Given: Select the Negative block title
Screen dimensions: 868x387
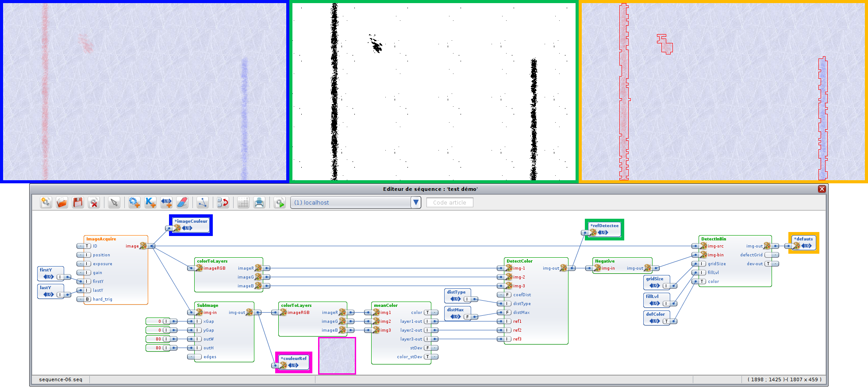Looking at the screenshot, I should pyautogui.click(x=605, y=261).
